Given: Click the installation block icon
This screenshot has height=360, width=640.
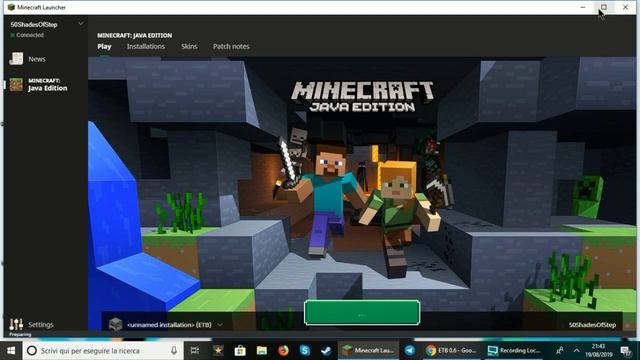Looking at the screenshot, I should 116,324.
